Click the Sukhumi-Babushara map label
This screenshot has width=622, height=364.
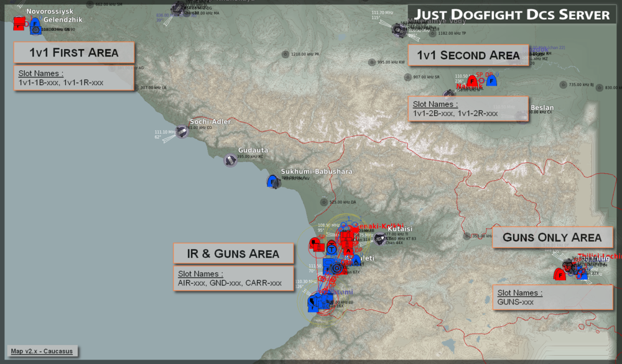click(317, 171)
